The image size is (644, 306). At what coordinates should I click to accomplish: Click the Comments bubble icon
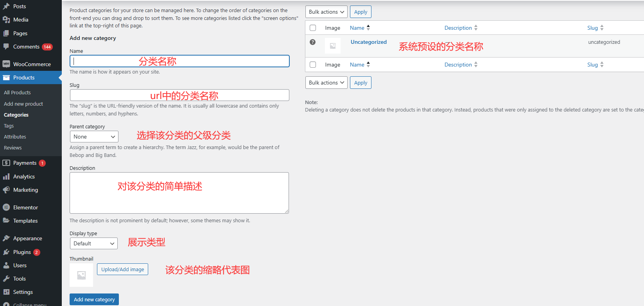[6, 47]
